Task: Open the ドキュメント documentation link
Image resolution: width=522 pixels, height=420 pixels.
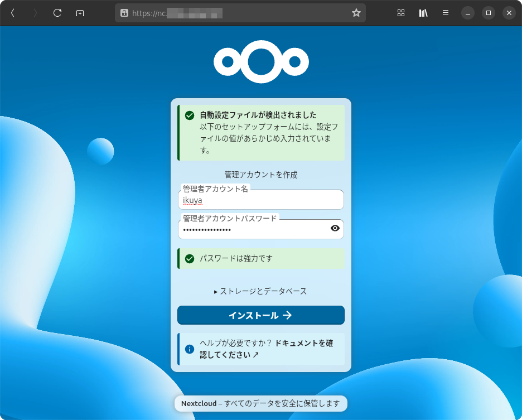Action: point(292,343)
